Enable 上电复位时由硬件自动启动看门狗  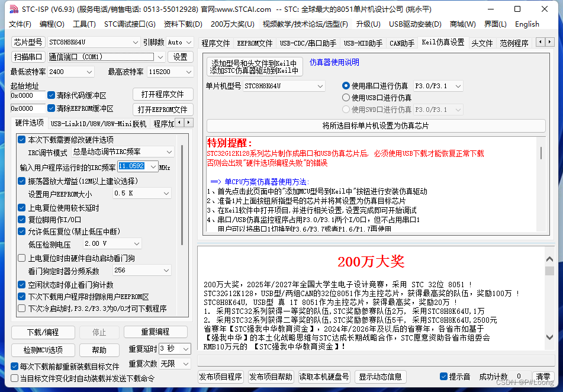[x=21, y=258]
